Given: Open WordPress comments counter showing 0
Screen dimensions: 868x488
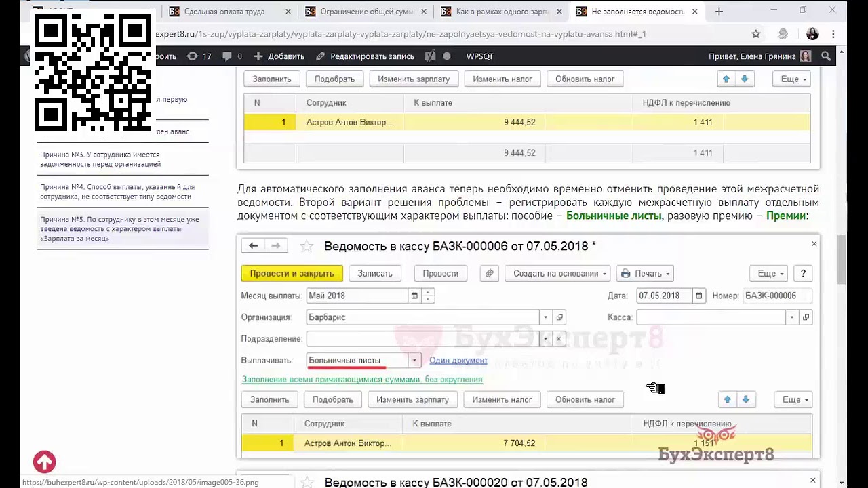Looking at the screenshot, I should coord(231,56).
